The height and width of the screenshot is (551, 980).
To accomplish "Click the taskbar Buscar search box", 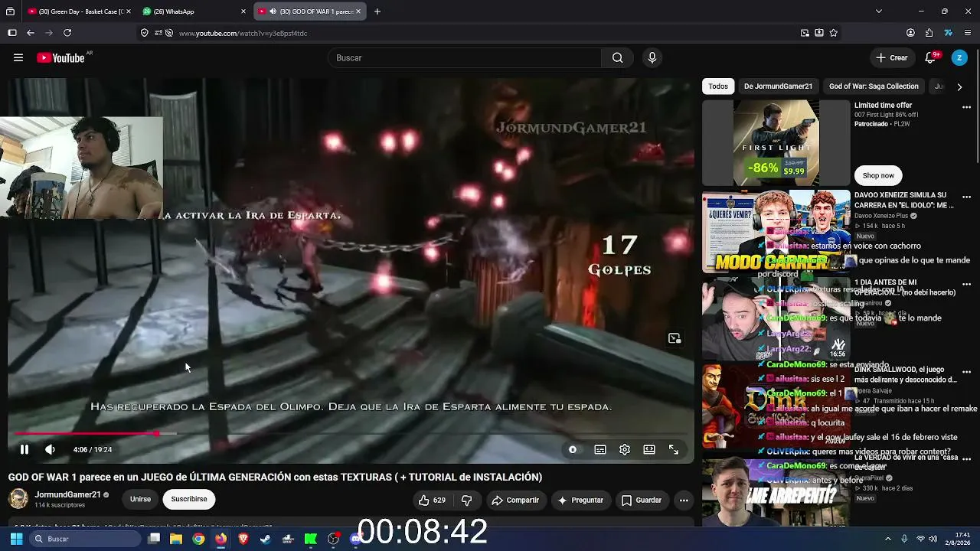I will [x=86, y=539].
